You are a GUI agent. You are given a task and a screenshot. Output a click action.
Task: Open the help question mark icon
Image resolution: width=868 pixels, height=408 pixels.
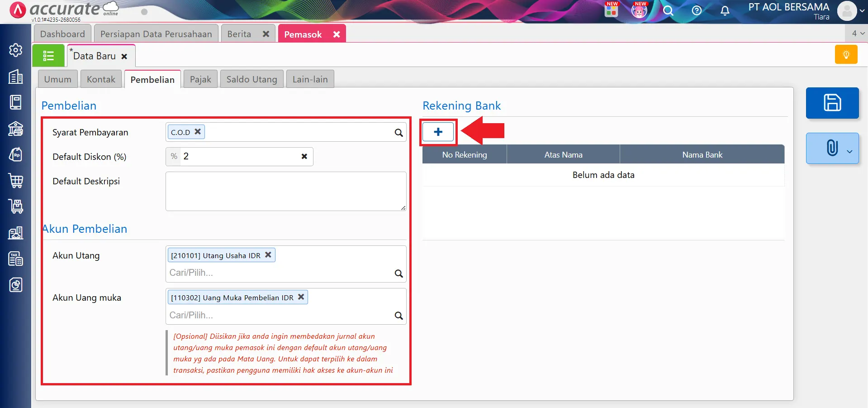(697, 10)
